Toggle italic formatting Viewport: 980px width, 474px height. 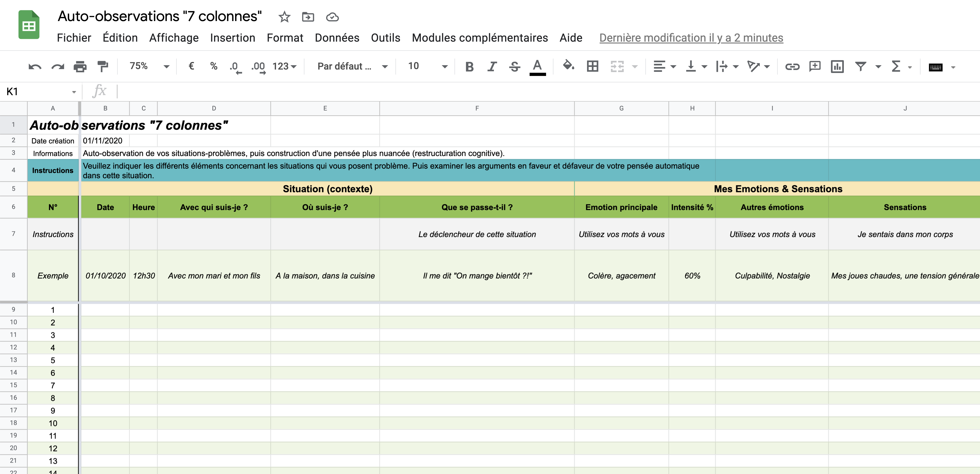(x=492, y=67)
